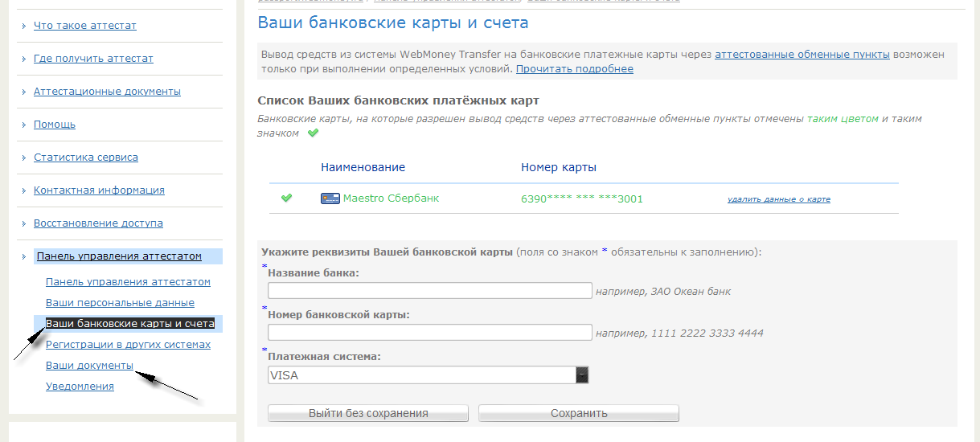Image resolution: width=980 pixels, height=442 pixels.
Task: Open Прочитать подробнее link
Action: (574, 69)
